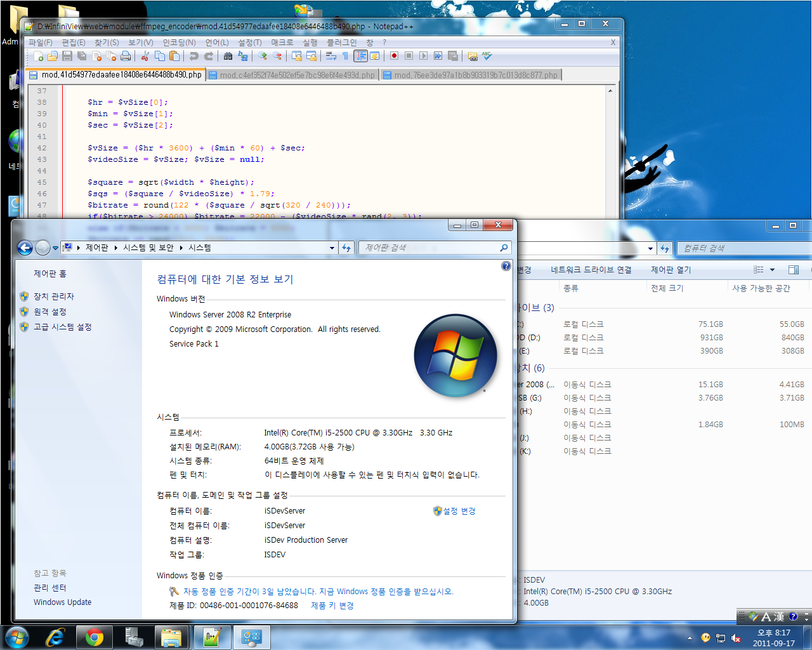
Task: Click Run macro multiple times icon
Action: tap(438, 56)
